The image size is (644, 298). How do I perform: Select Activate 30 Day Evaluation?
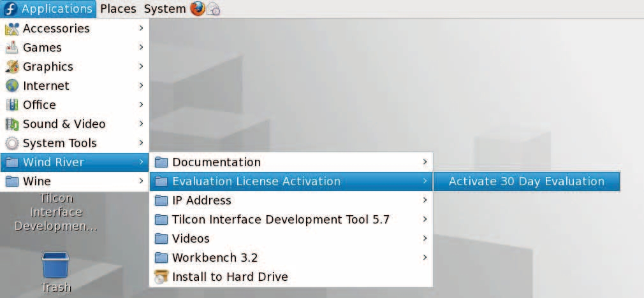coord(526,181)
